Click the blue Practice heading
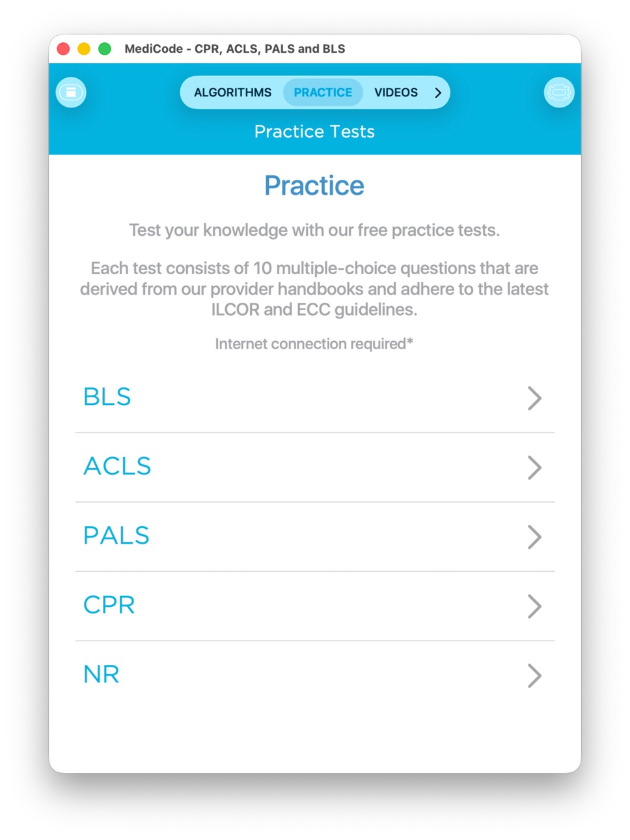Screen dimensions: 630x840 [x=314, y=186]
